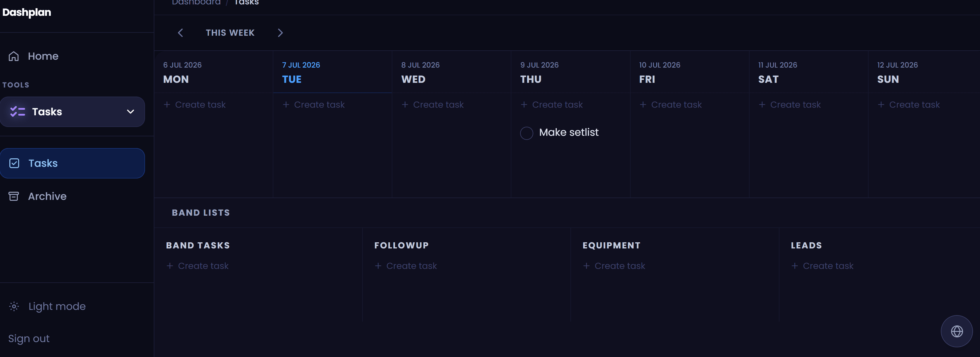Click the 7 JUL 2026 date label

click(x=301, y=65)
